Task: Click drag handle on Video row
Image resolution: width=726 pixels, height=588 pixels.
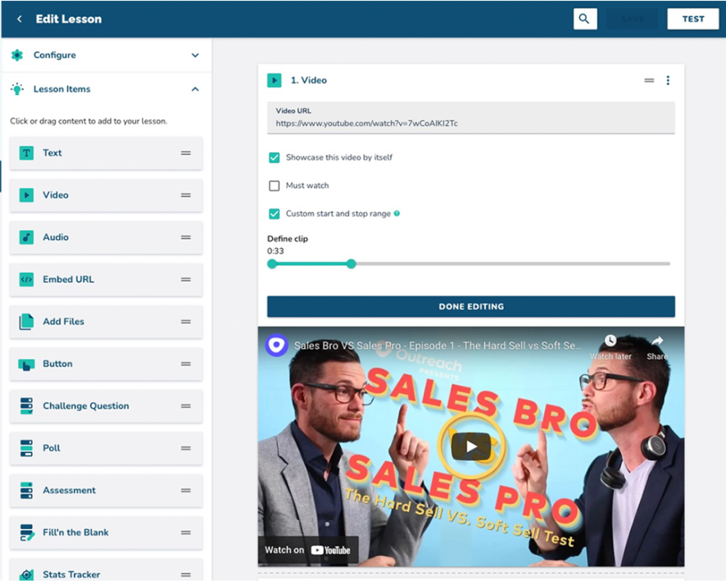Action: [186, 195]
